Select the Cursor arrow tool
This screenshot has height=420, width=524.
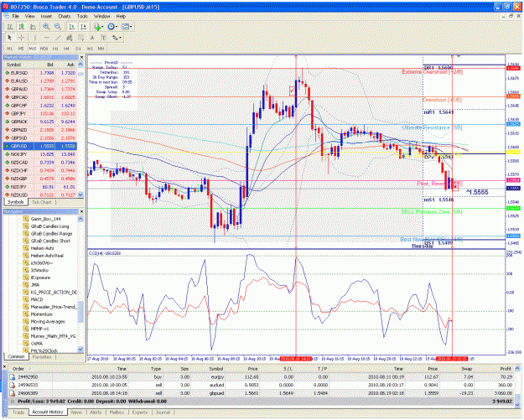9,38
